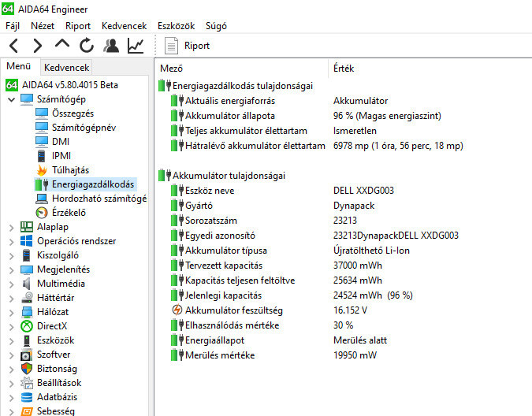Expand the Hálózat tree node
This screenshot has width=532, height=416.
(12, 313)
